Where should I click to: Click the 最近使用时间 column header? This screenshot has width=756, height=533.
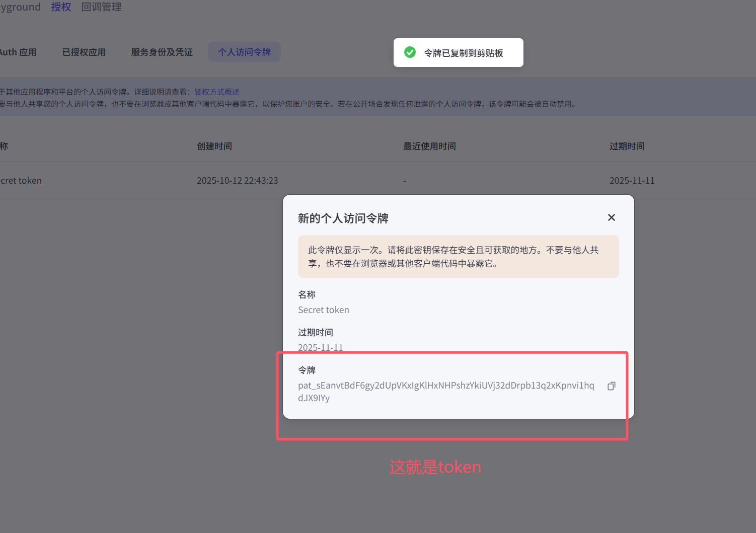click(429, 146)
